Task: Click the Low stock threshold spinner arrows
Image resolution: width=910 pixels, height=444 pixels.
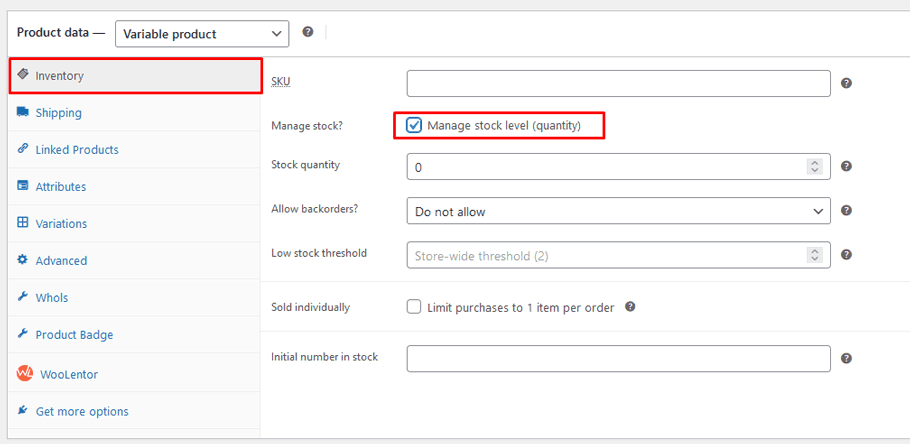Action: tap(815, 255)
